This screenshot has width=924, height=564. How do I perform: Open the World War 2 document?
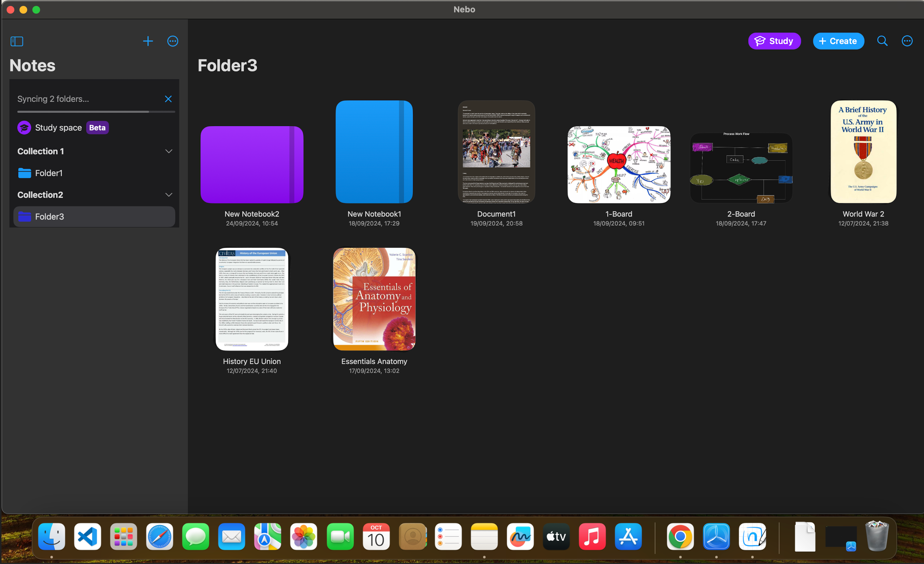coord(863,152)
